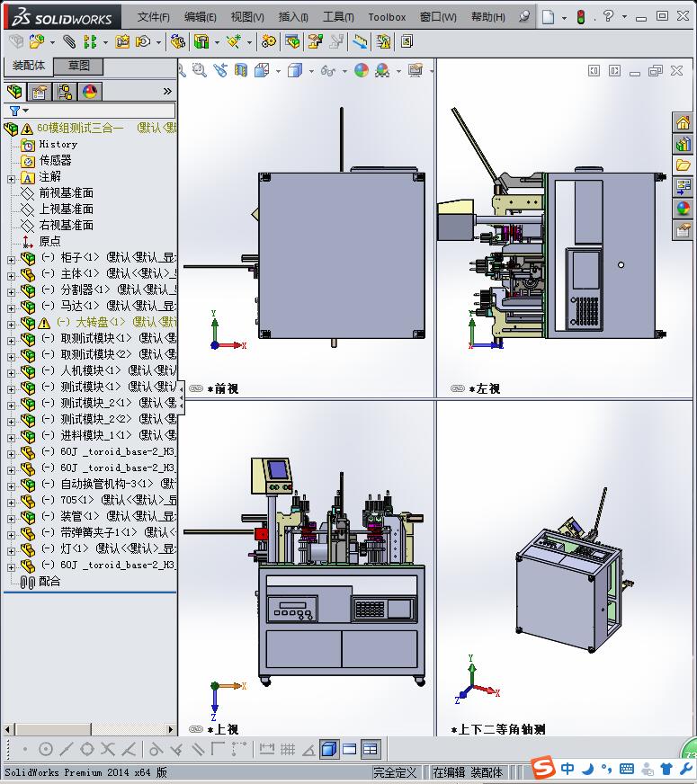This screenshot has height=784, width=697.
Task: Click the View Orientation icon
Action: [262, 70]
